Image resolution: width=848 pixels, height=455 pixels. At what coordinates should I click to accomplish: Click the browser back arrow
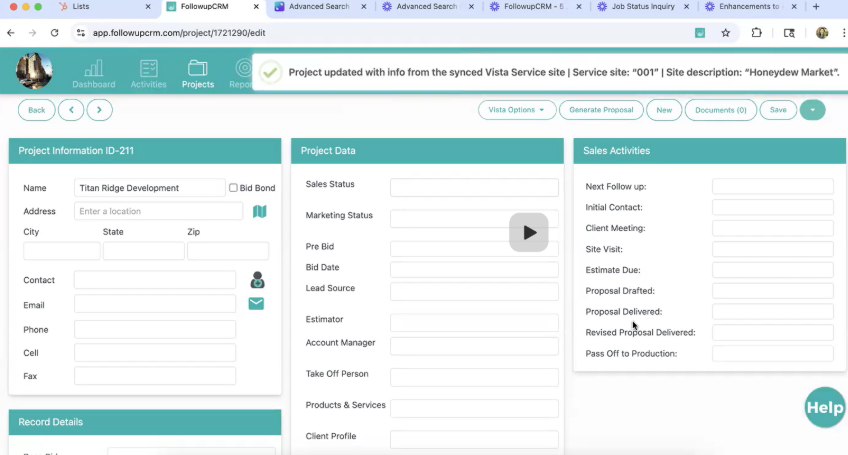point(11,33)
